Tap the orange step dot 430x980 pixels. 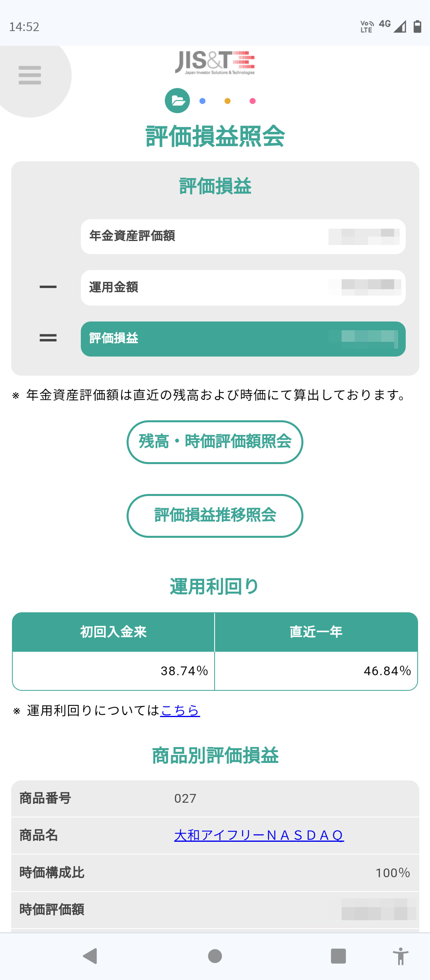point(227,101)
